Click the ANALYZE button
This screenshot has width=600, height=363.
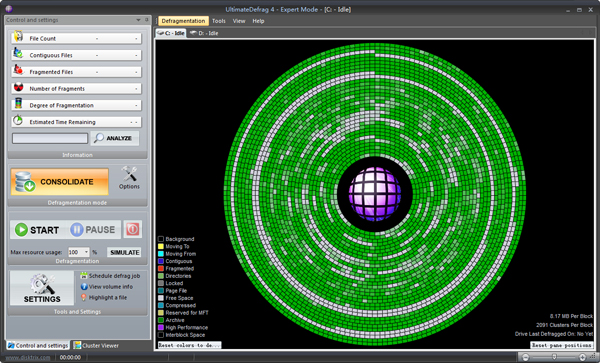point(115,138)
